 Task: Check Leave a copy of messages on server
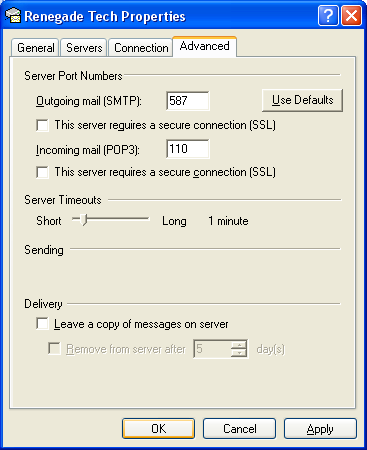(x=43, y=324)
